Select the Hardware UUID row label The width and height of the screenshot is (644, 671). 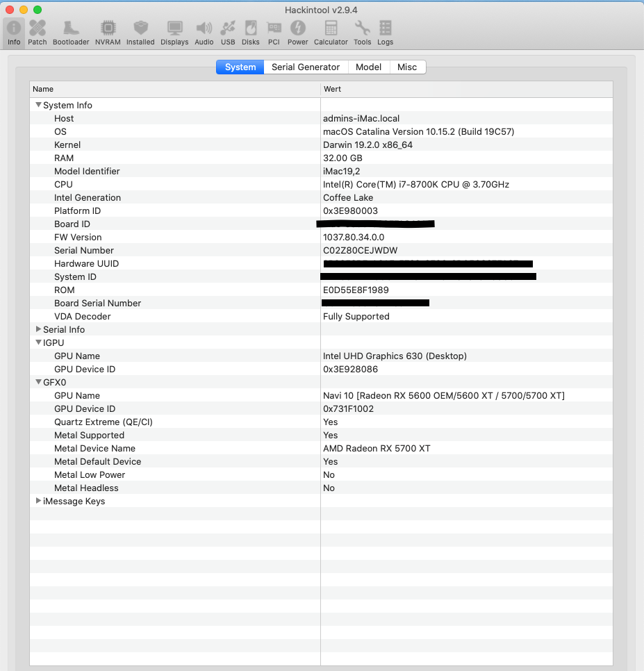86,264
